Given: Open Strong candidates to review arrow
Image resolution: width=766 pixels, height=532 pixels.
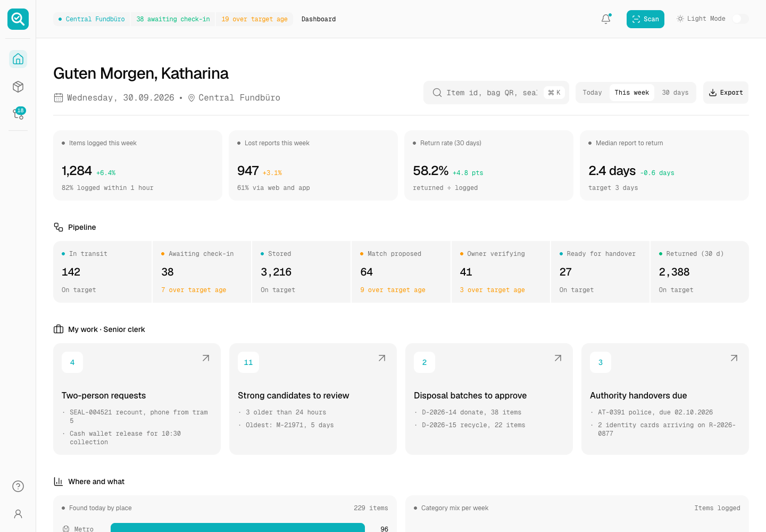Looking at the screenshot, I should pos(382,358).
